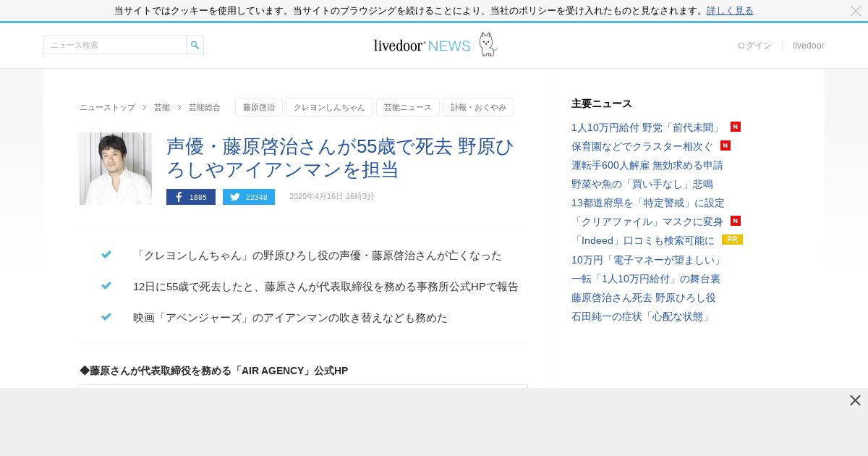Screen dimensions: 868x456
Task: Share on Facebook with the 1885 count button
Action: [x=191, y=197]
